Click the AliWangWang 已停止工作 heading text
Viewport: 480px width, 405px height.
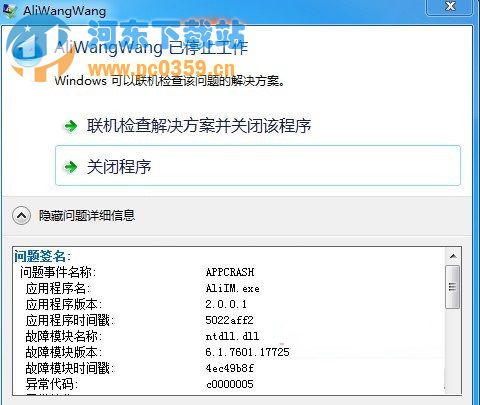[x=151, y=48]
